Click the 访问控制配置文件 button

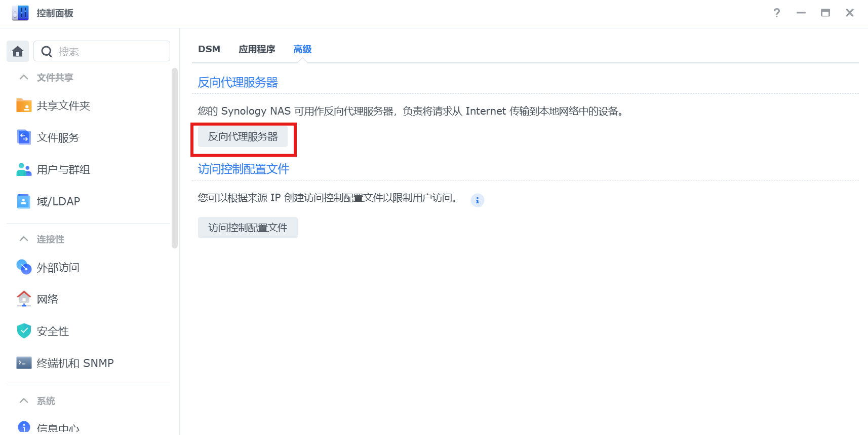(x=248, y=228)
